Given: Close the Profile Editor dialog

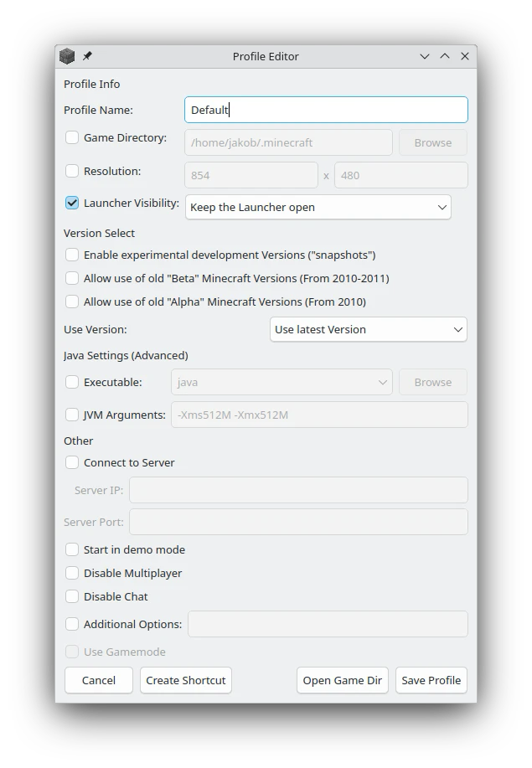Looking at the screenshot, I should point(465,56).
